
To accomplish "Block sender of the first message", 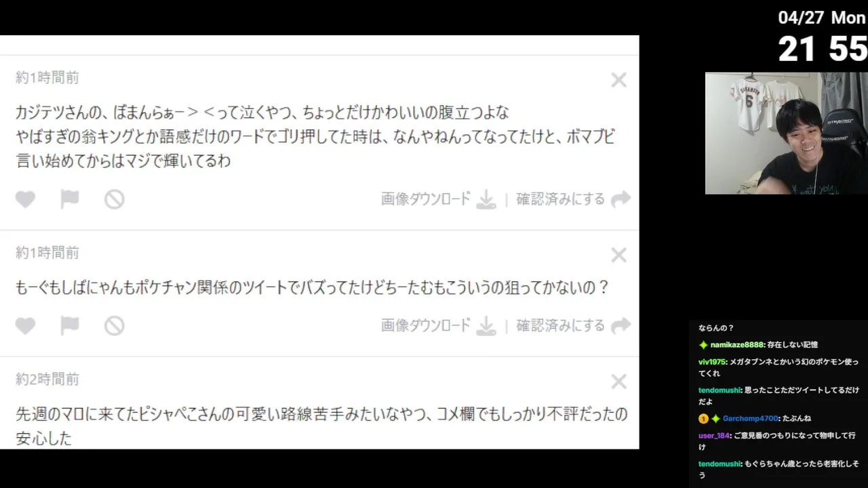I will pyautogui.click(x=114, y=199).
